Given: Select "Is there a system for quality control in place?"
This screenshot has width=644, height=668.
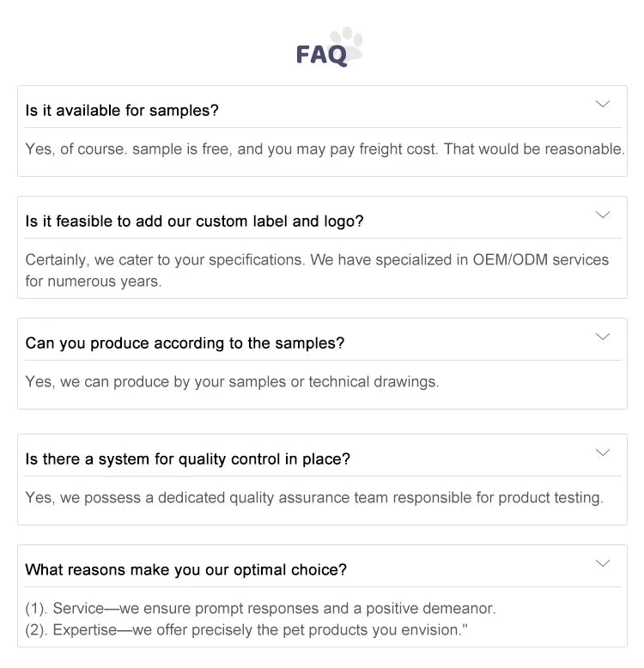Looking at the screenshot, I should [x=187, y=459].
